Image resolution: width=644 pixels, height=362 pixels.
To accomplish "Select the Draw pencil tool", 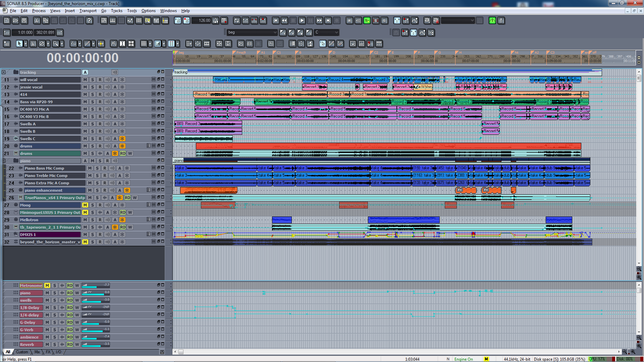I will (87, 44).
